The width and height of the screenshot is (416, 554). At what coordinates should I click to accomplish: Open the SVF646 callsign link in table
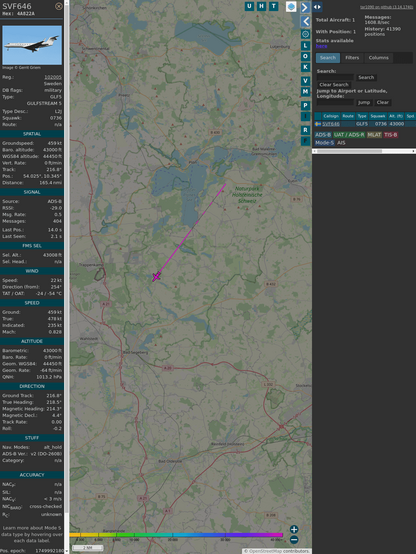coord(331,124)
